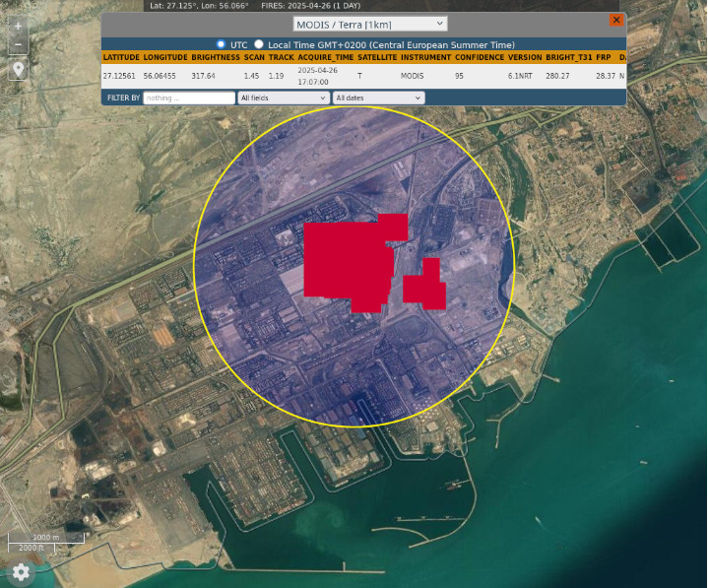
Task: Open the settings gear icon
Action: tap(20, 571)
